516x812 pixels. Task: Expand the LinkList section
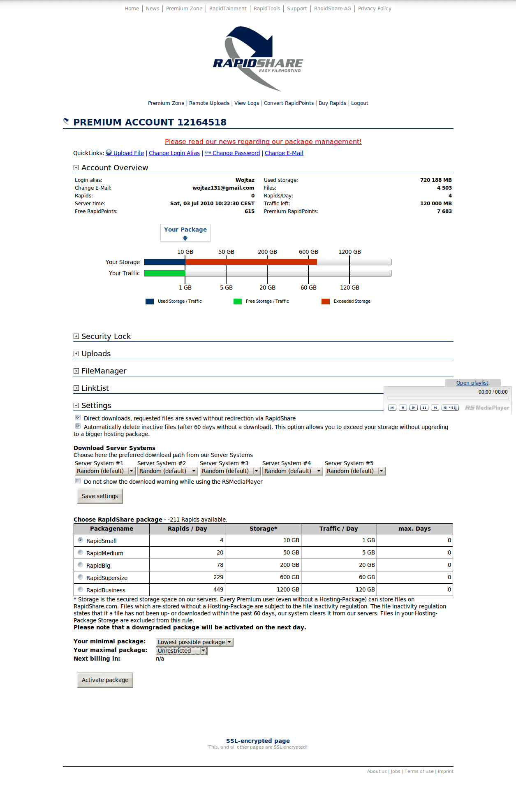[x=76, y=388]
